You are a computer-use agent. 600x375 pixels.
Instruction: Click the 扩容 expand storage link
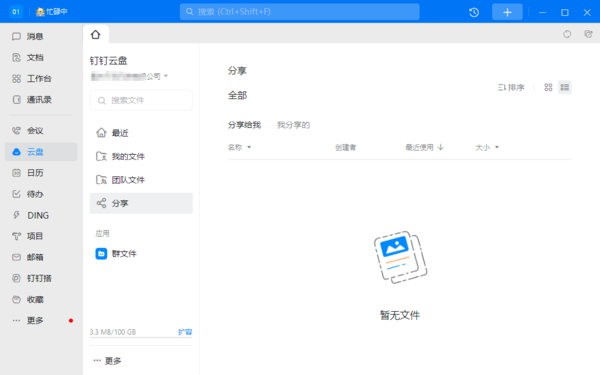185,332
